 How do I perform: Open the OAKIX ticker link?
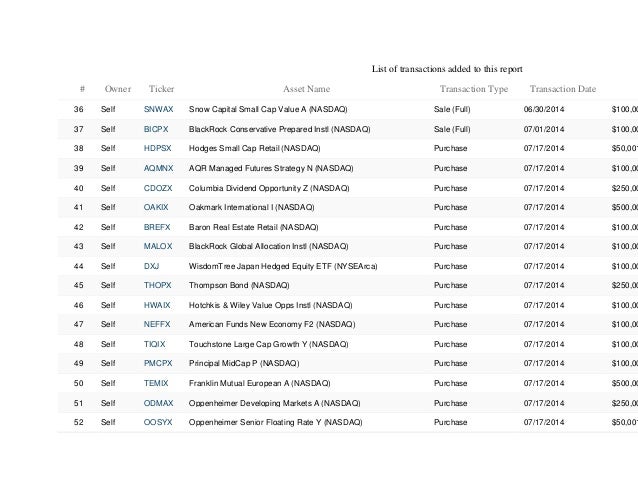tap(156, 207)
